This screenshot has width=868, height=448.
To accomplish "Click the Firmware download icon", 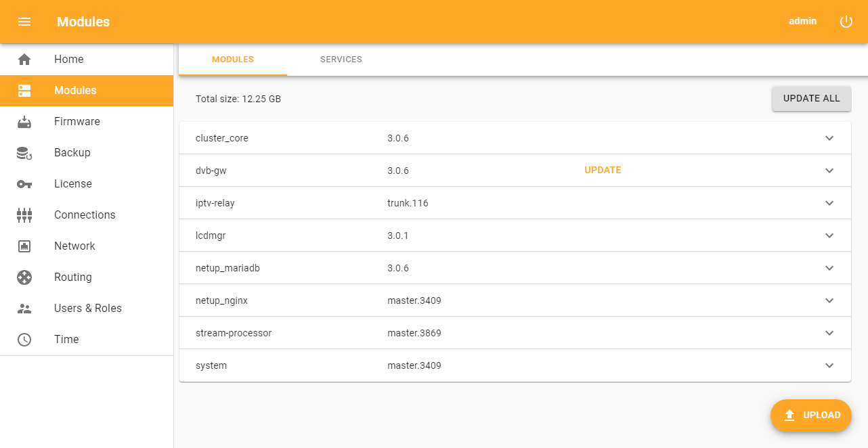I will [24, 122].
